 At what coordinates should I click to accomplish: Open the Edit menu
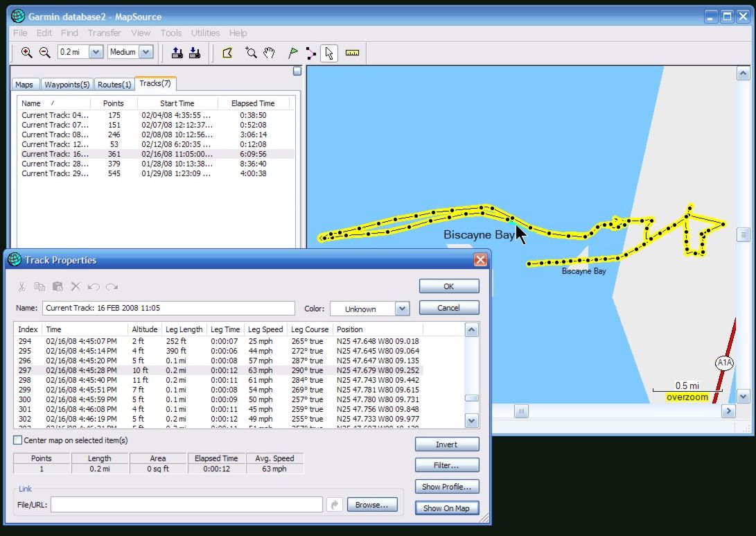coord(44,33)
